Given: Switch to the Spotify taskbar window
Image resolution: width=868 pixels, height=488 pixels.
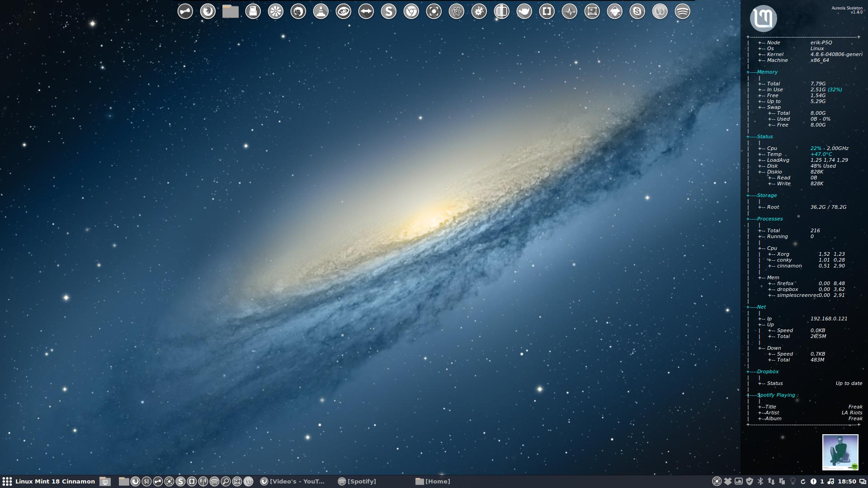Looking at the screenshot, I should 357,481.
